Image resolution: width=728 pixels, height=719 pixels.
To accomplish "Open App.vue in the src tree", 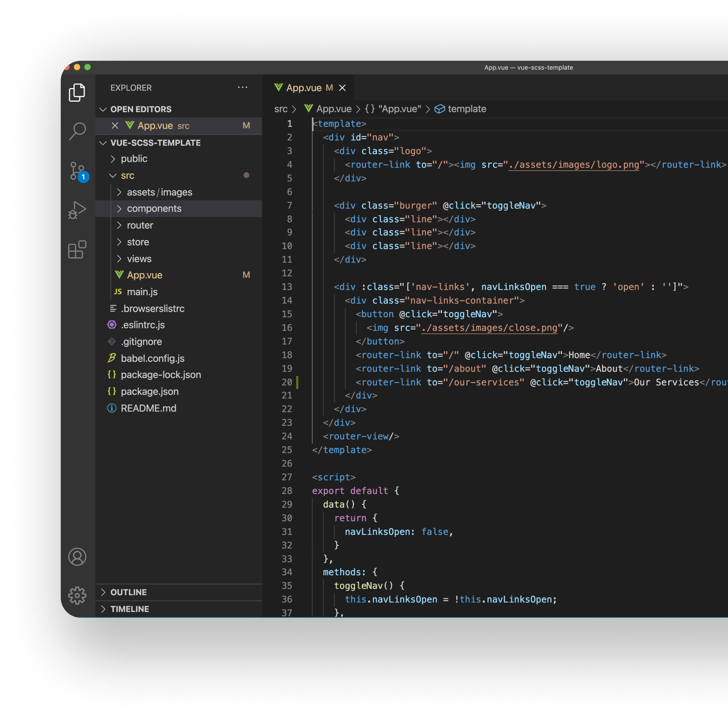I will pos(179,275).
